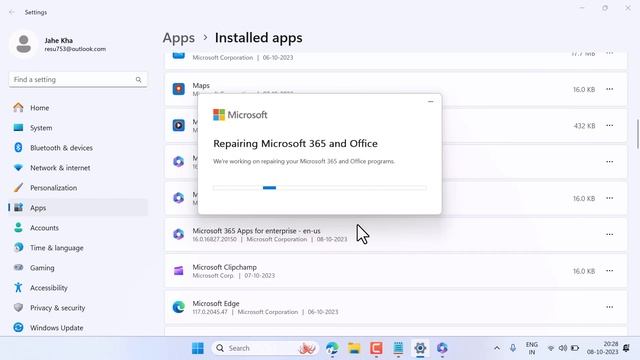
Task: Open the Windows Start menu
Action: coord(198,348)
